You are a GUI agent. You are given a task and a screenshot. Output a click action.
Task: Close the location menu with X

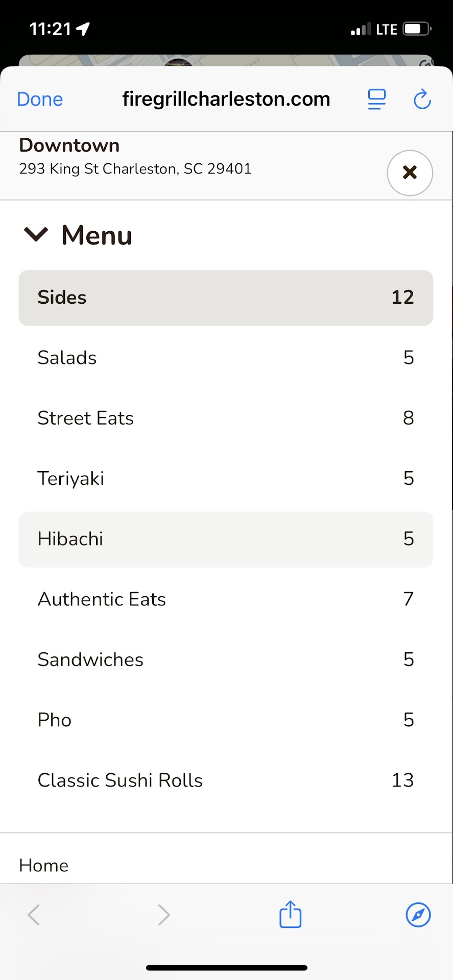[x=410, y=173]
